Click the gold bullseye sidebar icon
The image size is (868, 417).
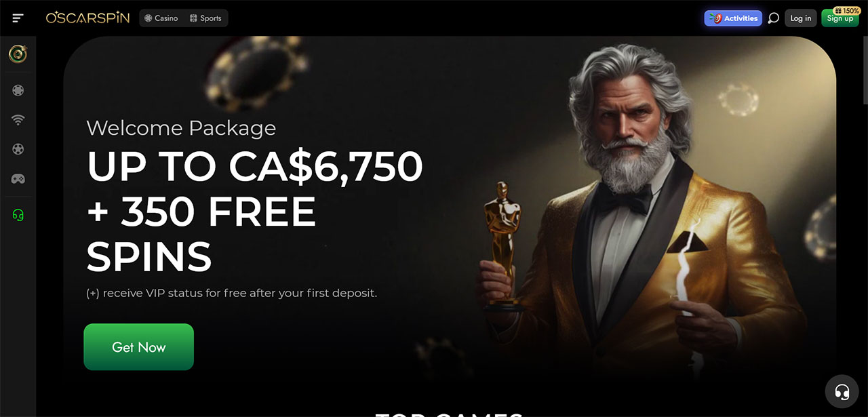tap(18, 54)
